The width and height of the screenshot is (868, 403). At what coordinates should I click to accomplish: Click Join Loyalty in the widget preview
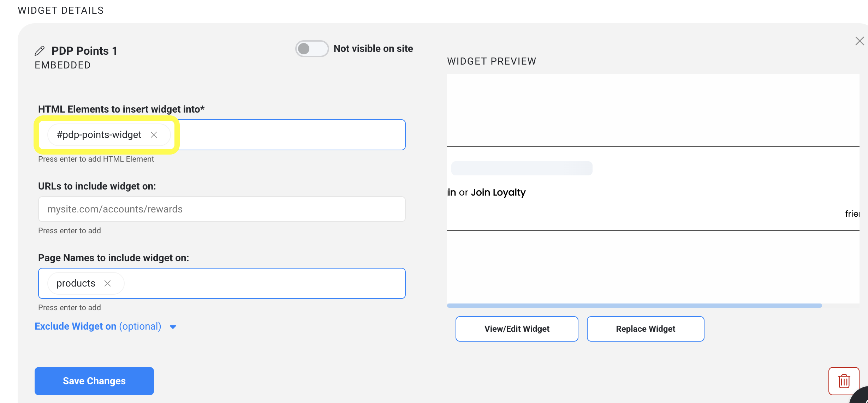click(498, 192)
